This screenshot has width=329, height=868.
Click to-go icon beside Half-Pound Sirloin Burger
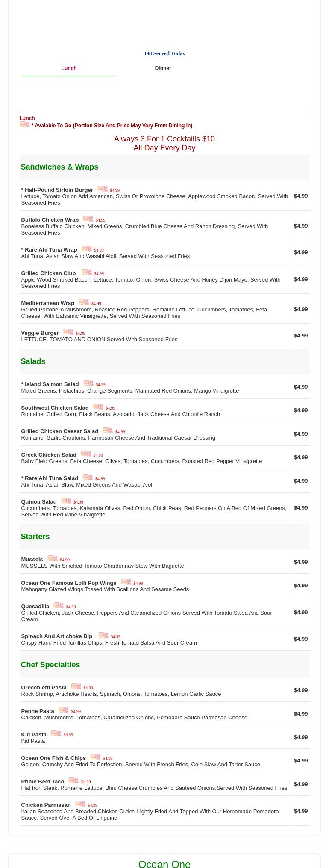103,189
